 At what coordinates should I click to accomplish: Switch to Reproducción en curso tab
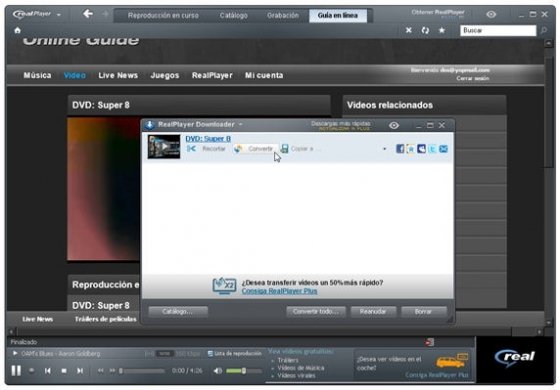click(163, 15)
